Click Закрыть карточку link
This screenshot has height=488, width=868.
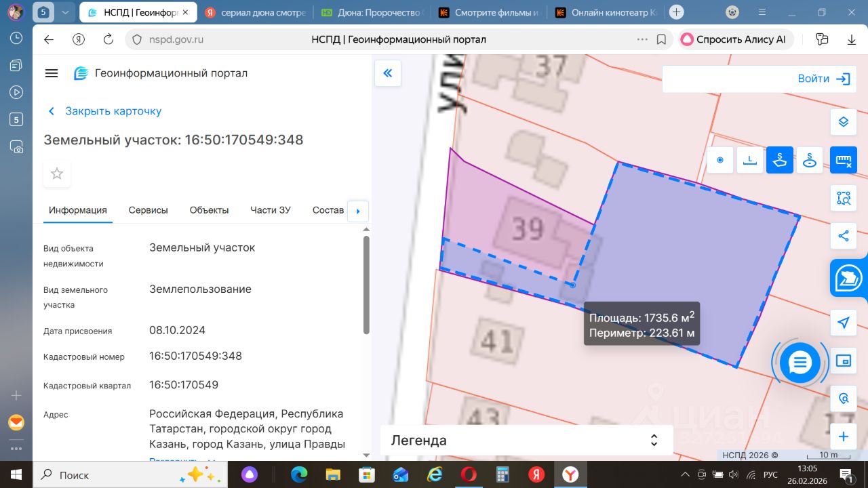tap(105, 111)
